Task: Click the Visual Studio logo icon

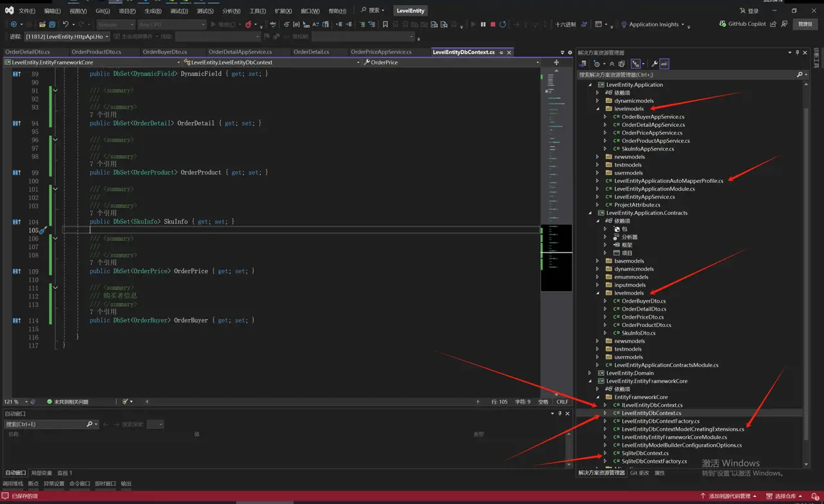Action: pos(9,10)
